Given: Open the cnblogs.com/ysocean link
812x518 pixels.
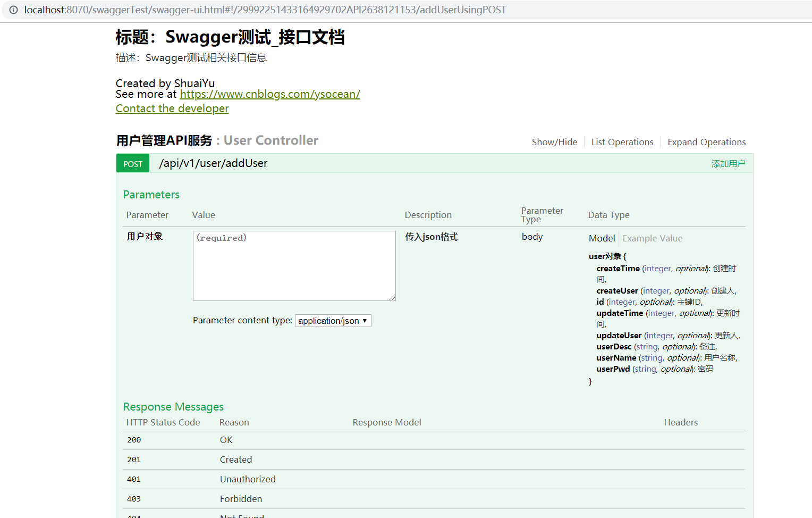Looking at the screenshot, I should pyautogui.click(x=270, y=94).
